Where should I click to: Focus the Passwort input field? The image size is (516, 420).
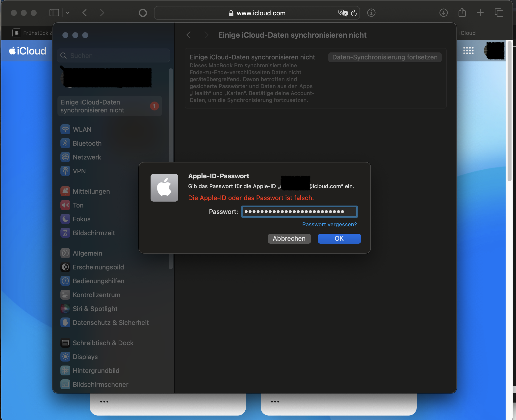(299, 212)
